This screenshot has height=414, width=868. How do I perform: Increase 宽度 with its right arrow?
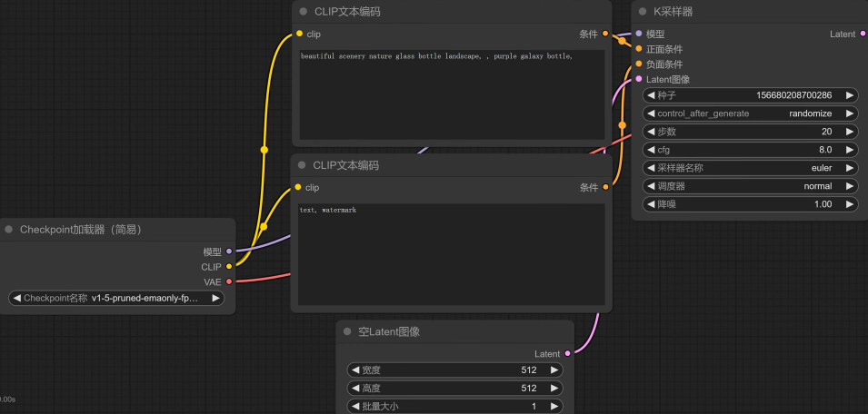point(554,370)
